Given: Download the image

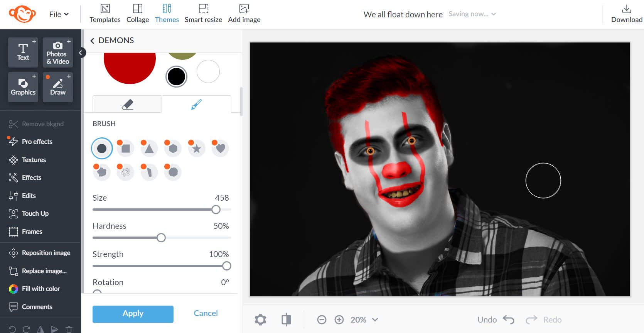Looking at the screenshot, I should 627,14.
